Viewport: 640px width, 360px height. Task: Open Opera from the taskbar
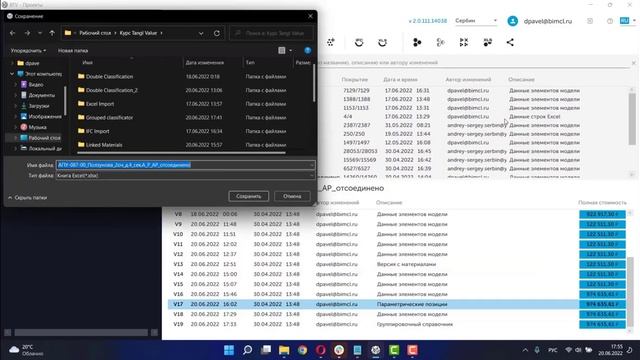pos(321,350)
